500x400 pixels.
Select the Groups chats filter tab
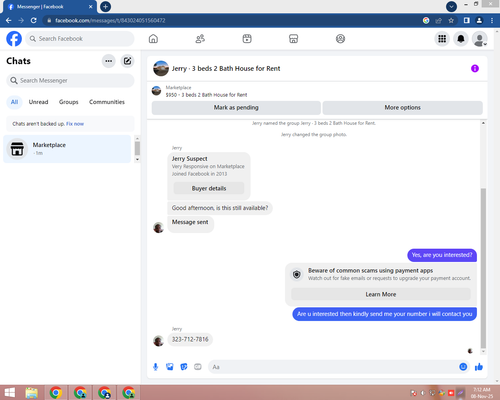[69, 102]
